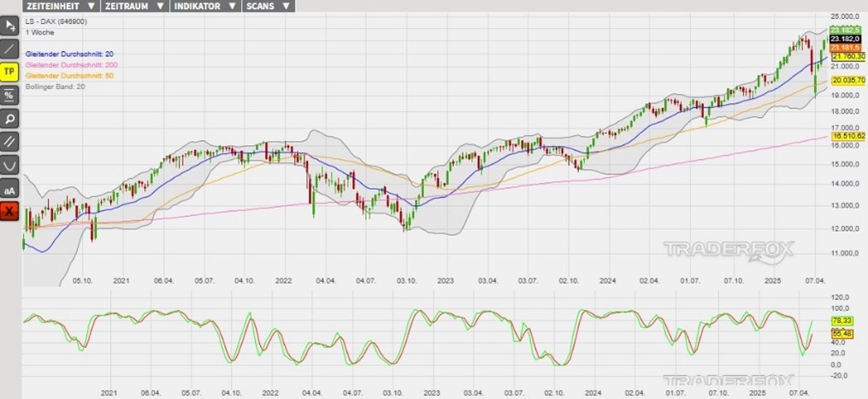Open the ZEITEINHEIT dropdown menu
Screen dimensions: 868x399
pos(60,6)
